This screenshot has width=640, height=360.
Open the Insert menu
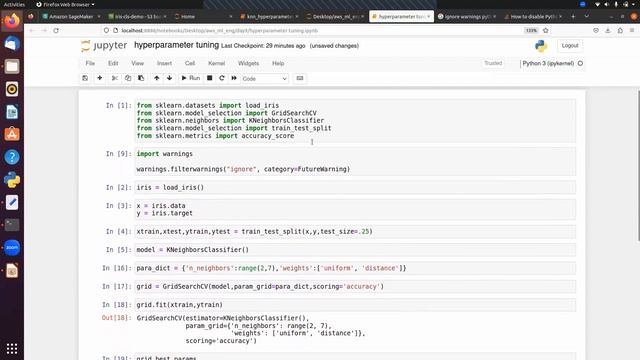[x=164, y=63]
